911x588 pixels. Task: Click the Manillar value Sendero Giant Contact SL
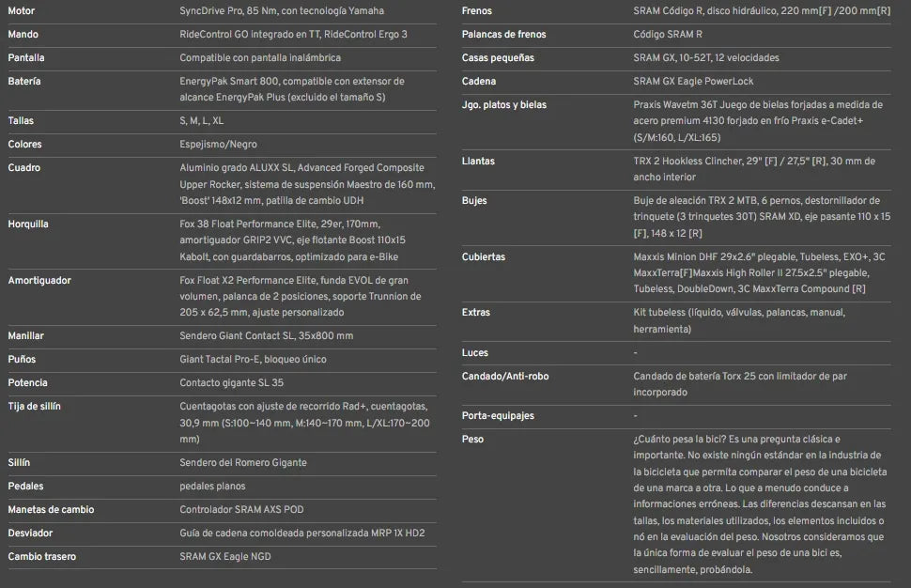(x=266, y=336)
